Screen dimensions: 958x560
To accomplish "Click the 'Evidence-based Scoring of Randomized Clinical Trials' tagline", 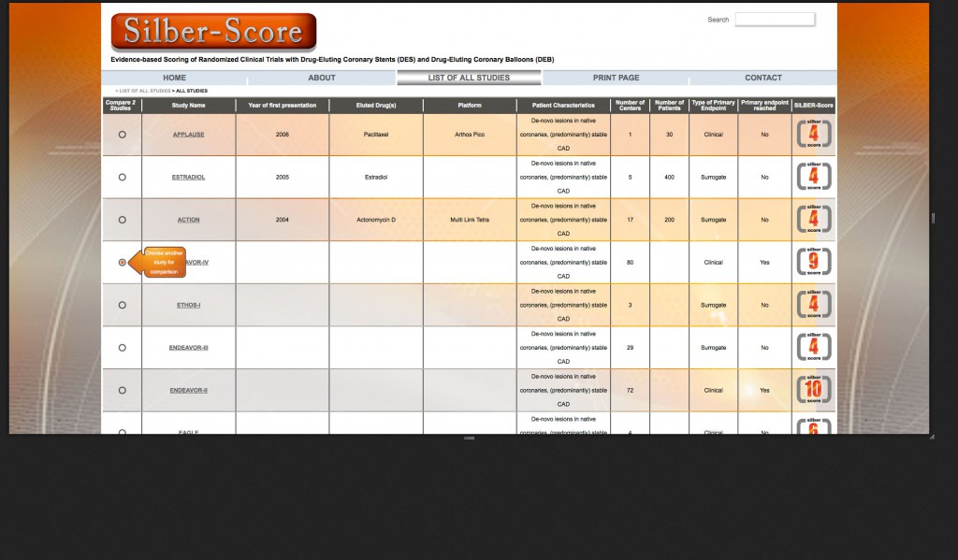I will (x=332, y=59).
